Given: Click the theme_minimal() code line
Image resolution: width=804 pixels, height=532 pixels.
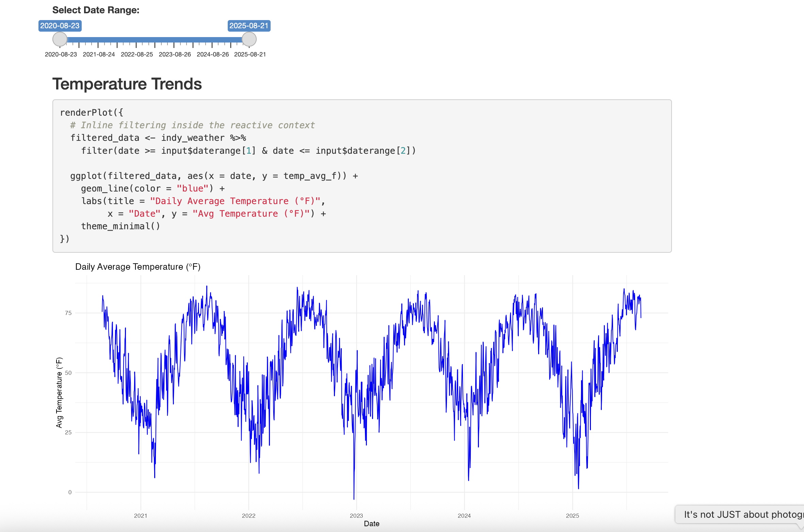Looking at the screenshot, I should point(120,226).
